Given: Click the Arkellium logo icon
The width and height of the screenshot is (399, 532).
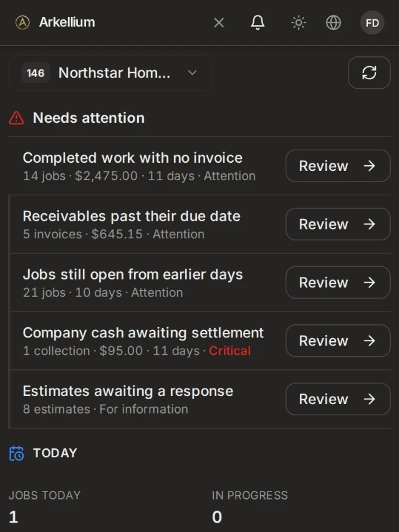Looking at the screenshot, I should click(22, 22).
